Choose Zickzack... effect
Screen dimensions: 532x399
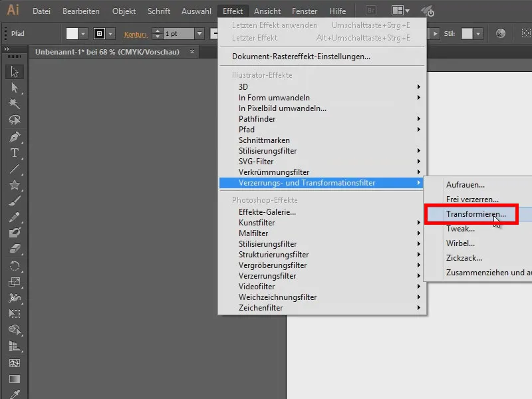[464, 258]
